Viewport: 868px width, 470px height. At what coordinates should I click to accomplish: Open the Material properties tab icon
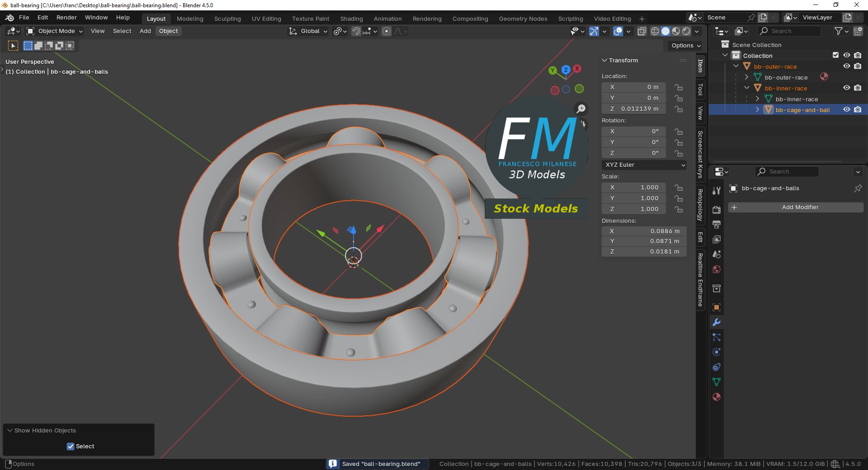click(717, 397)
